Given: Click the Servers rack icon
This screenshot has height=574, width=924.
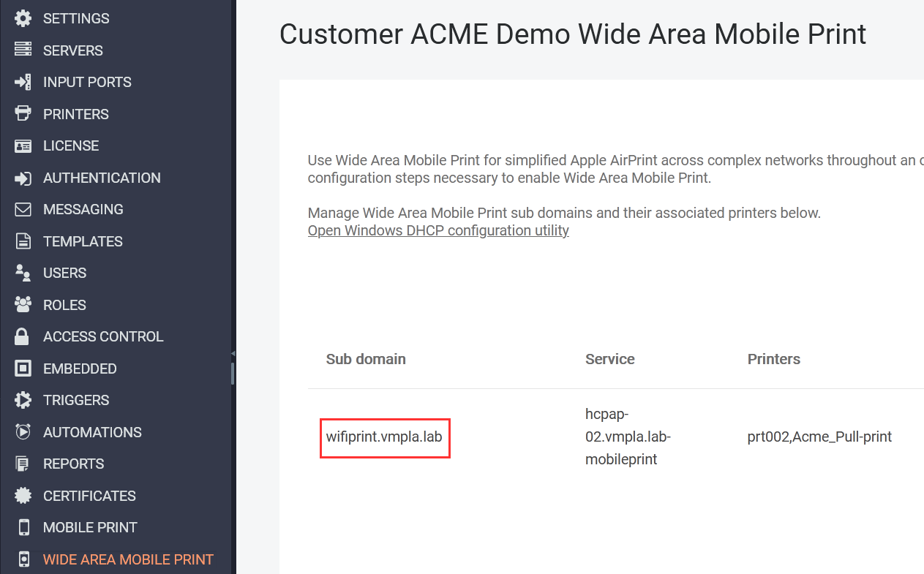Looking at the screenshot, I should [23, 50].
